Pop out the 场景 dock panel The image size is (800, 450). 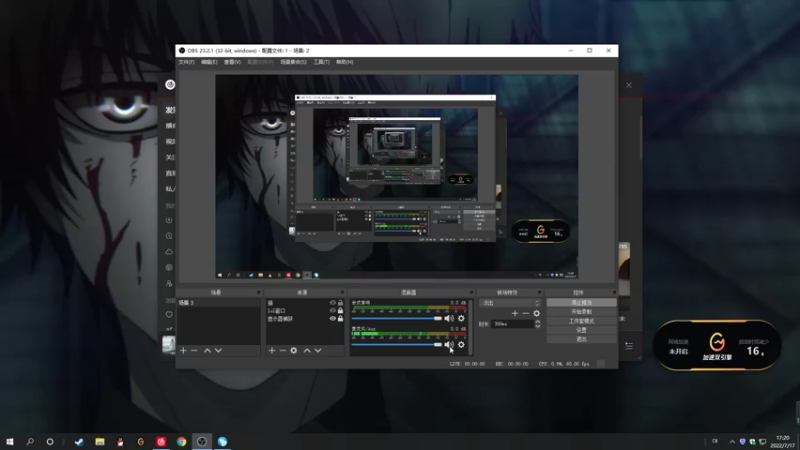click(x=259, y=292)
